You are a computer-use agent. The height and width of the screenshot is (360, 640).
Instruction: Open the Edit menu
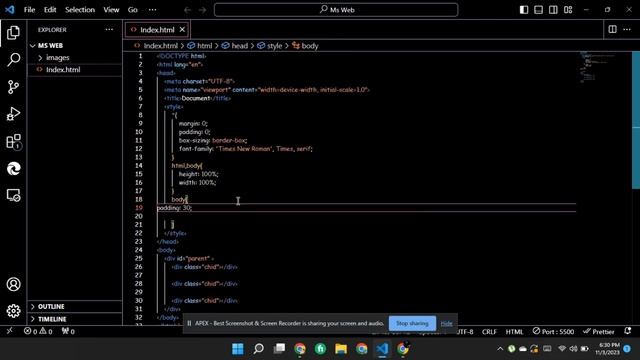50,10
